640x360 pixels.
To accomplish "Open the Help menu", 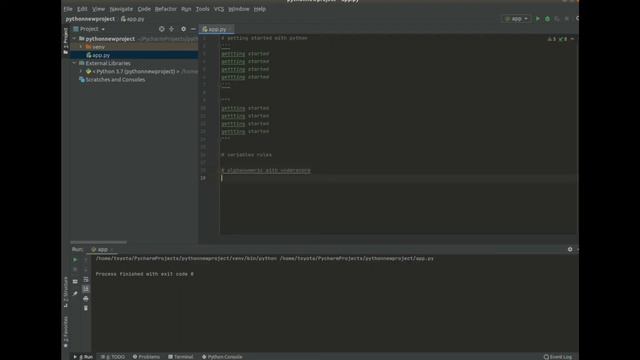I will coord(260,9).
